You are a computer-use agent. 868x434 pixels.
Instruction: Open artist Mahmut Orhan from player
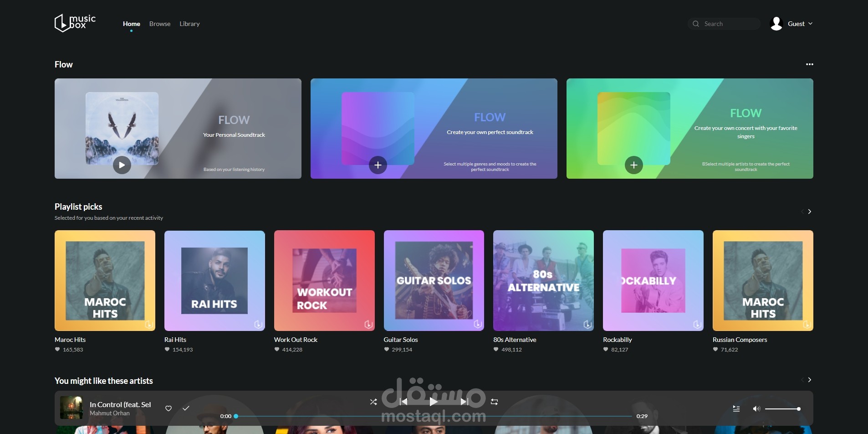(110, 413)
